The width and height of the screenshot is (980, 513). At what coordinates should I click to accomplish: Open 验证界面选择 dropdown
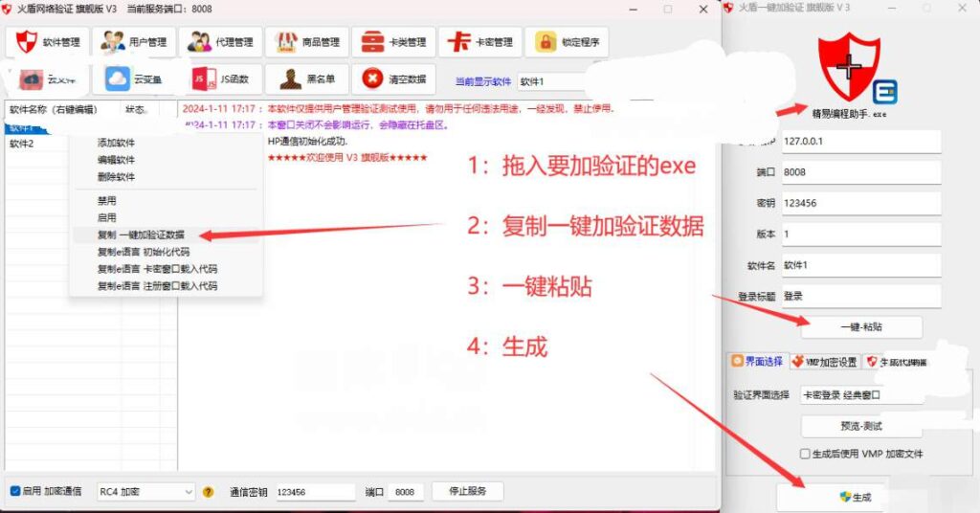(x=861, y=395)
